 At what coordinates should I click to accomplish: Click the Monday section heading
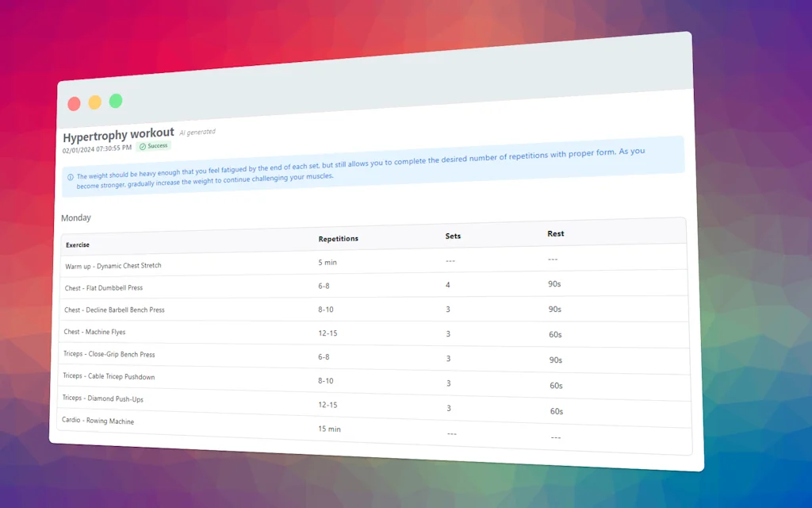click(76, 217)
